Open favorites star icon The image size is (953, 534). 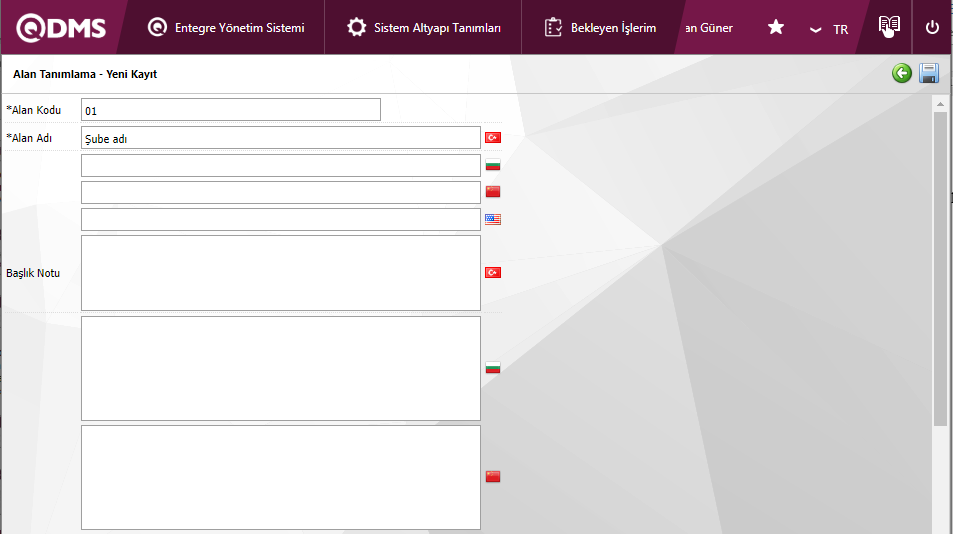(x=776, y=27)
